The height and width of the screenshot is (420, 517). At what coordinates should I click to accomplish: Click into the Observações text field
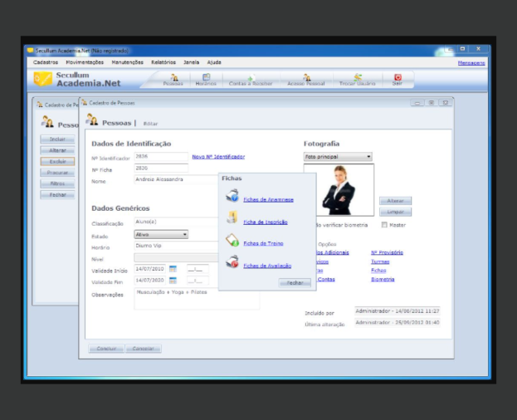[x=197, y=298]
